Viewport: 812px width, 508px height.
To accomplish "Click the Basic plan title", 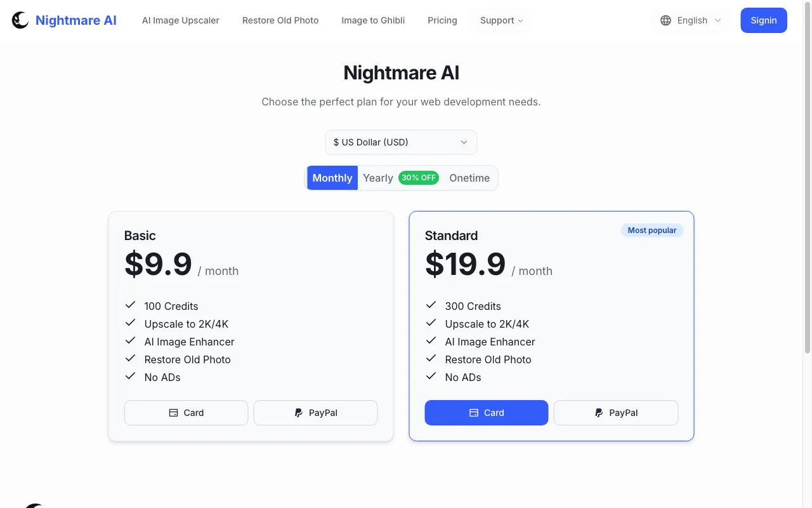I will click(140, 236).
